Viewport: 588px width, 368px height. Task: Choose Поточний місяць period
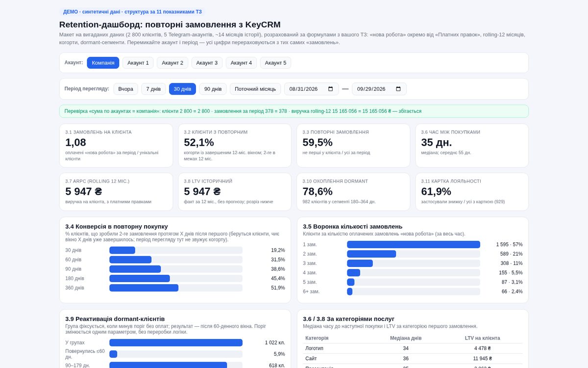pyautogui.click(x=255, y=89)
